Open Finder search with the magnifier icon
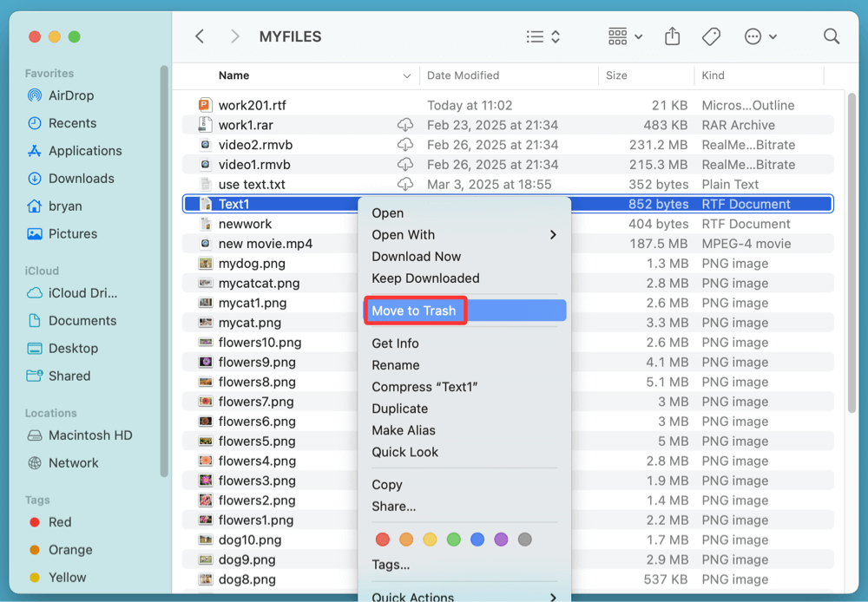The height and width of the screenshot is (602, 868). (x=831, y=36)
